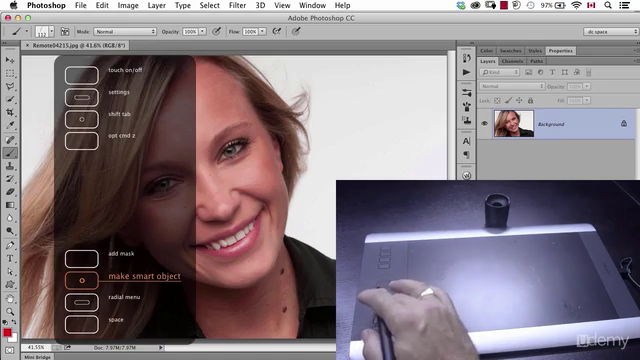This screenshot has height=360, width=640.
Task: Open the Paragraph panel icon
Action: pyautogui.click(x=467, y=155)
